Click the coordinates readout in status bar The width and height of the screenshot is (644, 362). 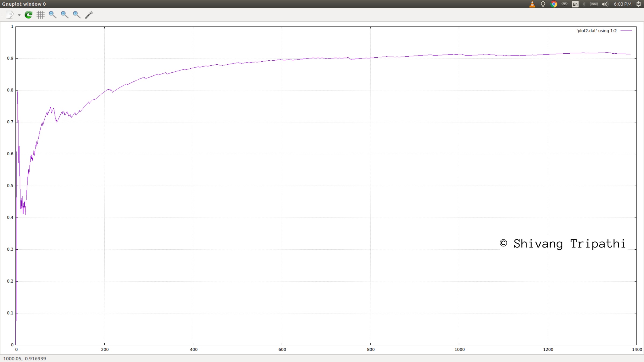[x=25, y=359]
